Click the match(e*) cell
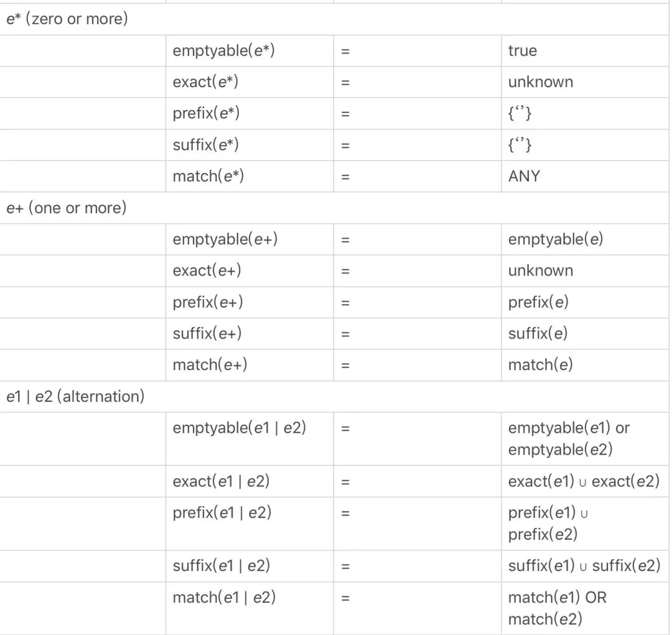672x635 pixels. point(208,177)
